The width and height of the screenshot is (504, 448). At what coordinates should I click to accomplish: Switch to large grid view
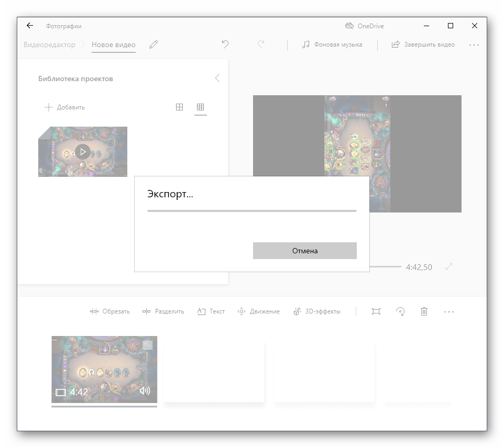coord(179,107)
